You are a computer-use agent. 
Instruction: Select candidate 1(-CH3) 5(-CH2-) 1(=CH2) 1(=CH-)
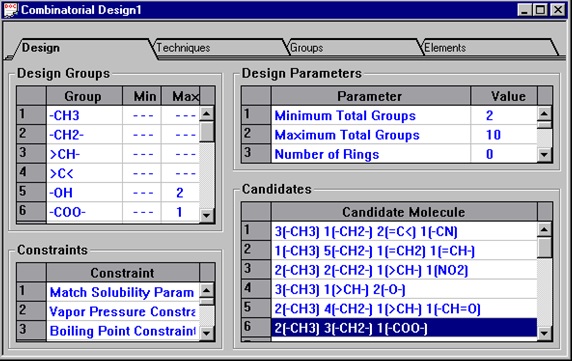coord(404,251)
